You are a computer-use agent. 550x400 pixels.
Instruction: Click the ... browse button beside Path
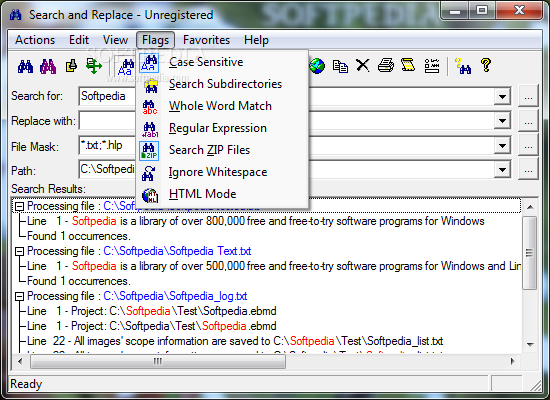point(528,169)
